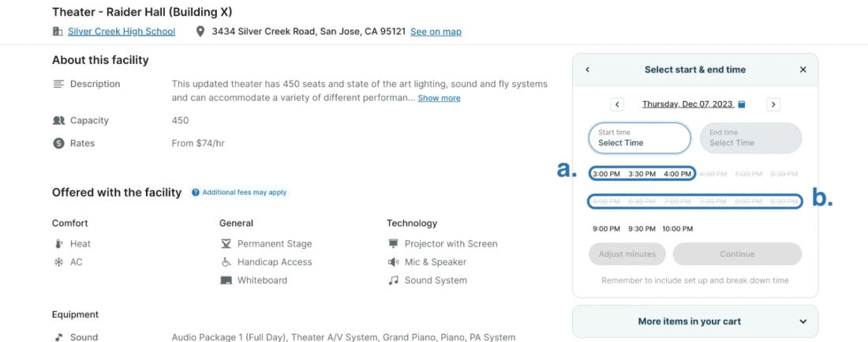The height and width of the screenshot is (342, 868).
Task: Close the Select start & end time panel
Action: tap(803, 70)
